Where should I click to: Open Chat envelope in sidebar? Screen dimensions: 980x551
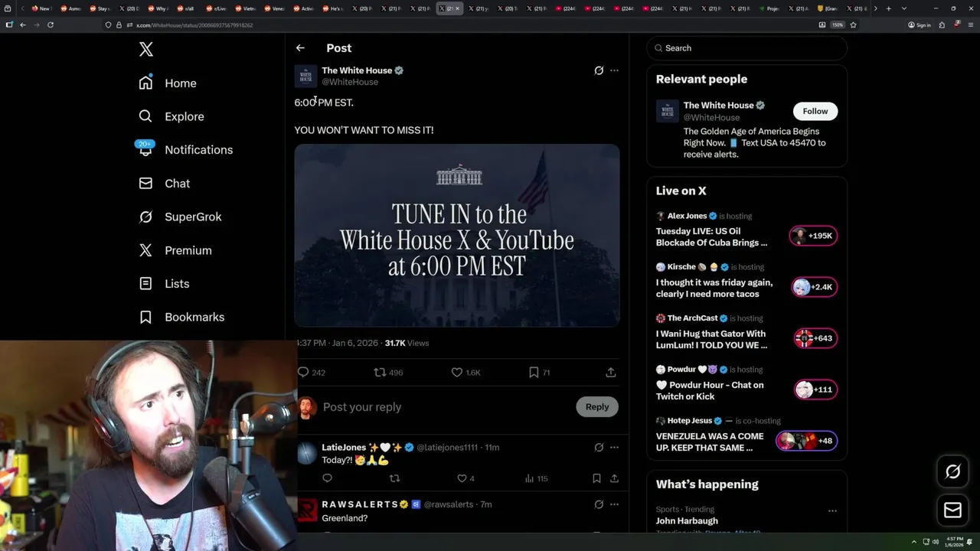tap(145, 183)
